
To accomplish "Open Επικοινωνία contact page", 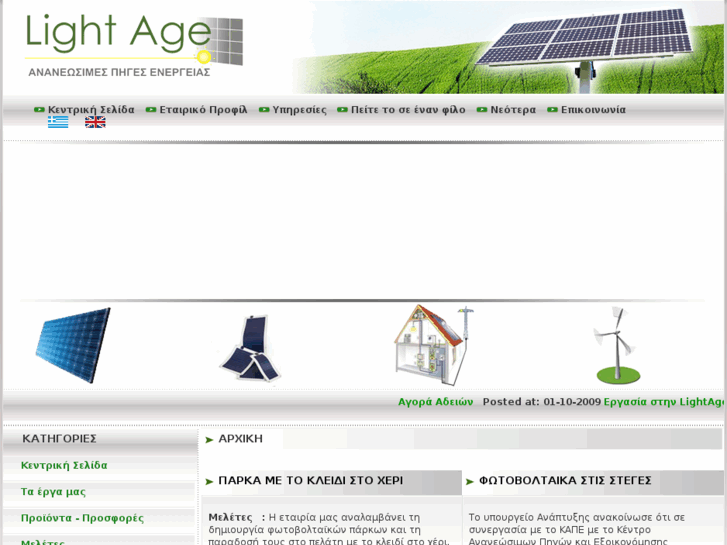I will click(x=593, y=110).
